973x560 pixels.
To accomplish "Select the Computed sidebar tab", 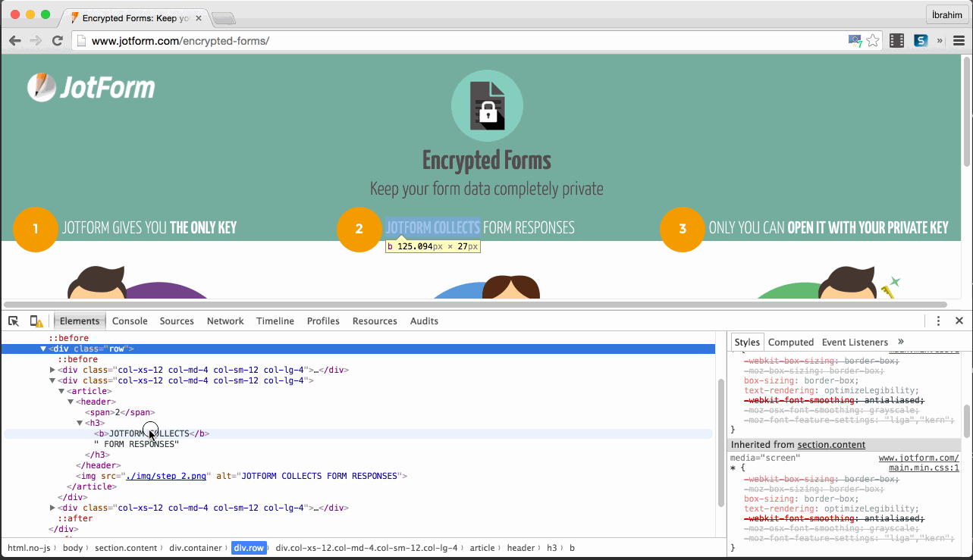I will tap(791, 343).
